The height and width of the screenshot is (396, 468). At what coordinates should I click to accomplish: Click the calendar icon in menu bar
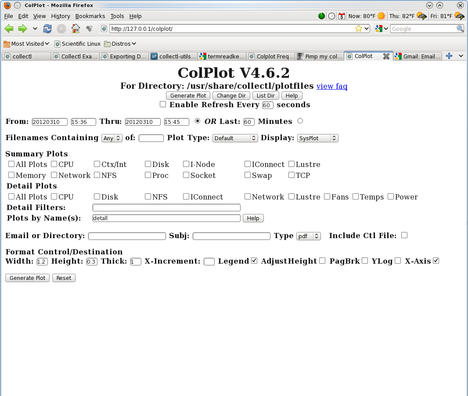342,16
